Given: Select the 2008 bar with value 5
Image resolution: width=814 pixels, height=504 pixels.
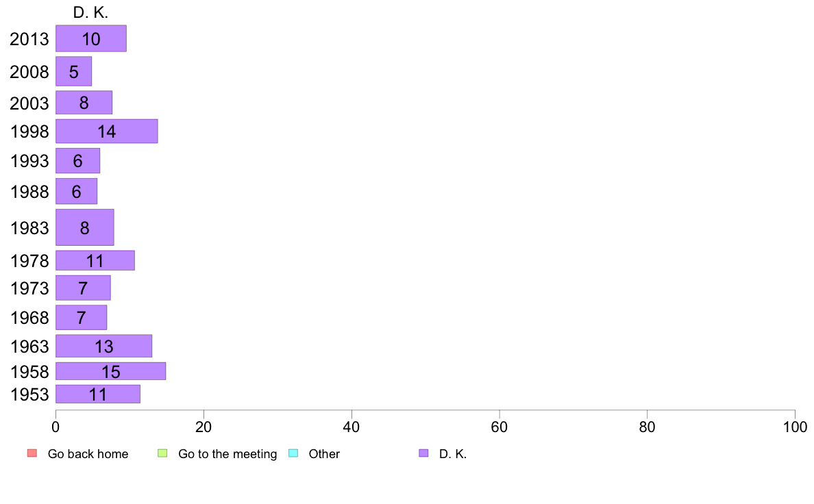Looking at the screenshot, I should tap(74, 71).
